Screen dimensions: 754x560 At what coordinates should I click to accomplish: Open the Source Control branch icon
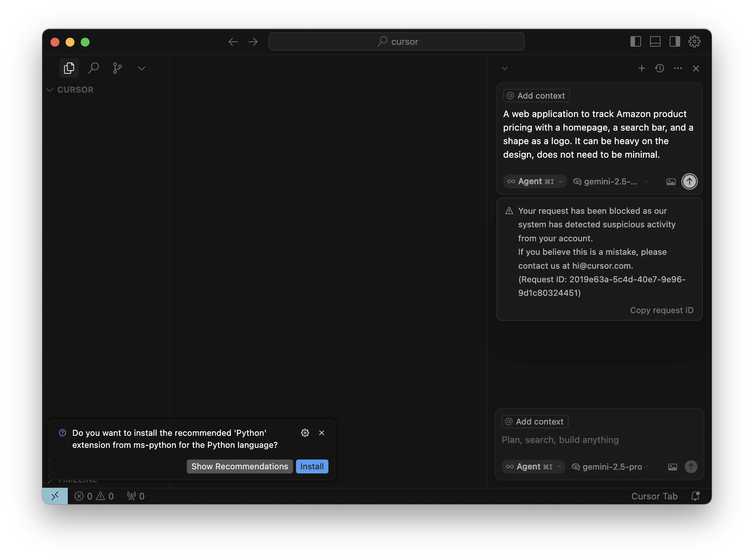pyautogui.click(x=117, y=68)
